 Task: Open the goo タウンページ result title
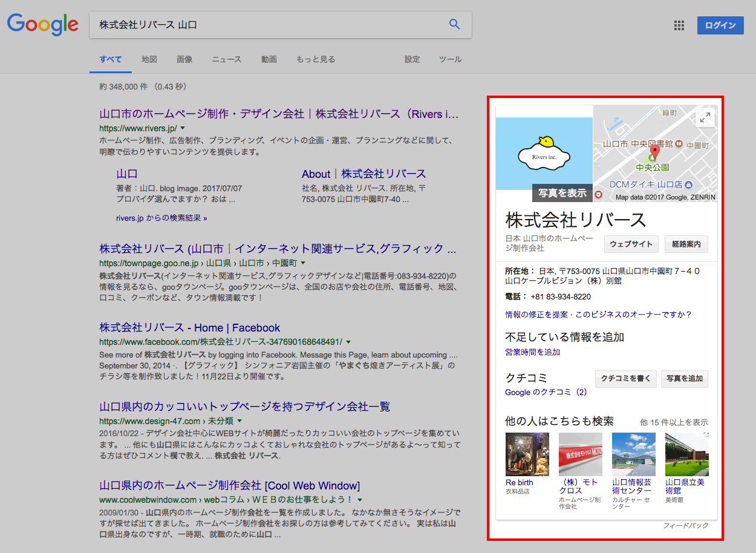tap(278, 249)
